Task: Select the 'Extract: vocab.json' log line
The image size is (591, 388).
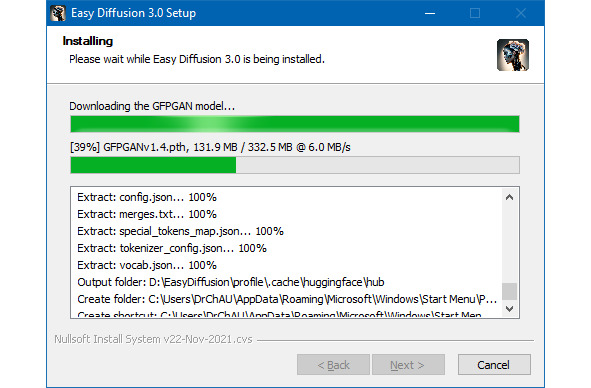Action: click(x=147, y=265)
